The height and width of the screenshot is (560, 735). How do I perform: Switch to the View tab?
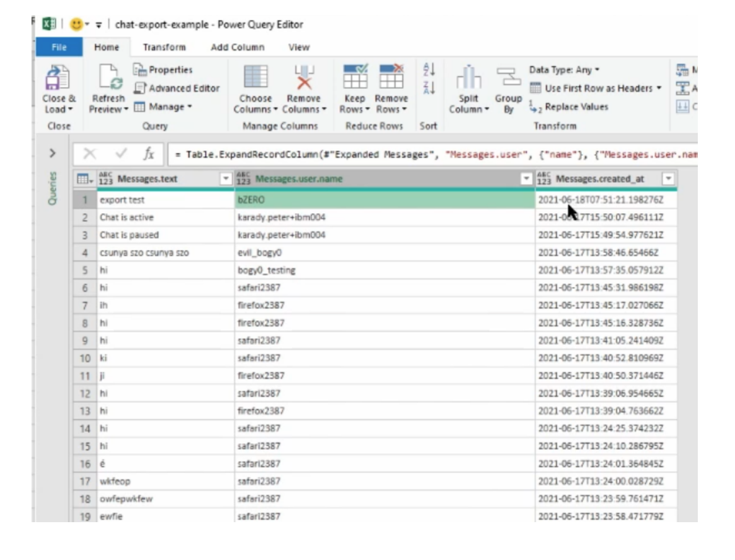point(299,47)
